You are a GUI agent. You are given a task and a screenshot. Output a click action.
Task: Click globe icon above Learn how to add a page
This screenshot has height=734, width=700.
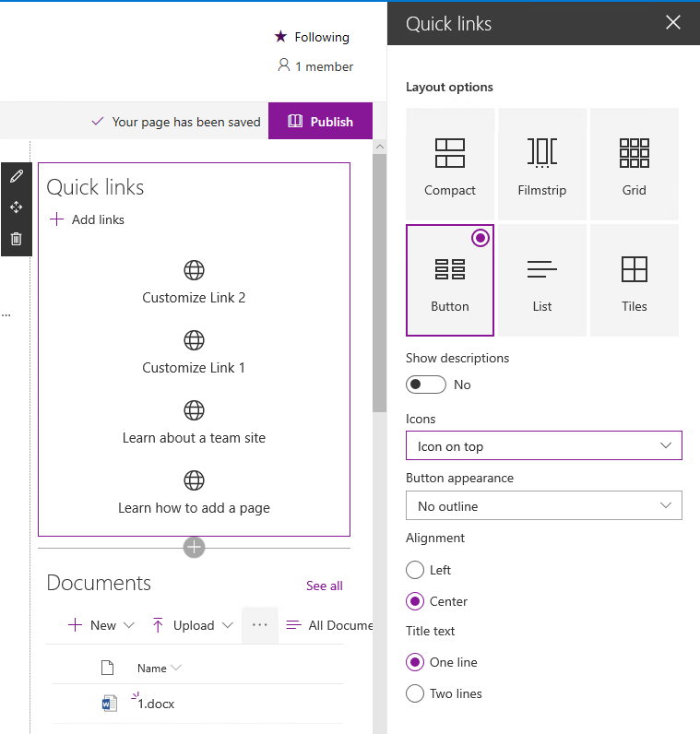(194, 480)
